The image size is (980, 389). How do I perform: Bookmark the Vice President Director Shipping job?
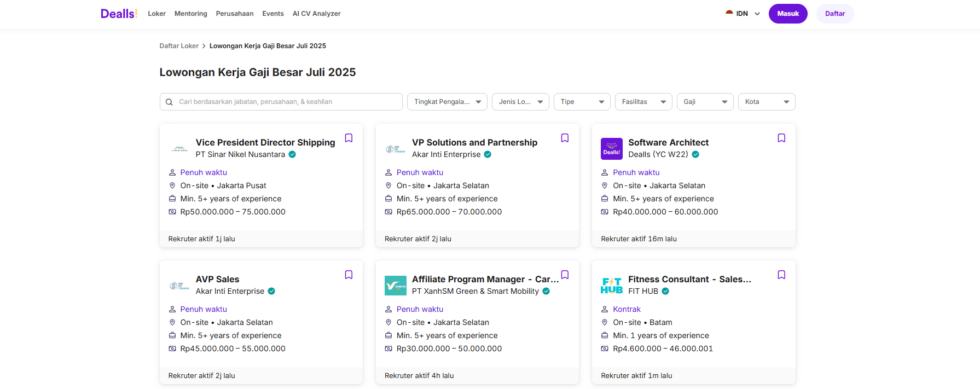point(349,138)
